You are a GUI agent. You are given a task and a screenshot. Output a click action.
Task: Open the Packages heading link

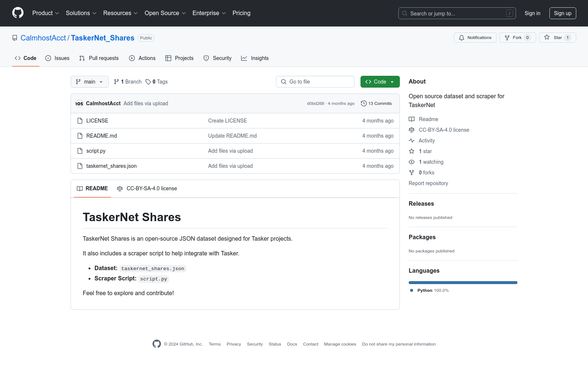click(x=422, y=237)
